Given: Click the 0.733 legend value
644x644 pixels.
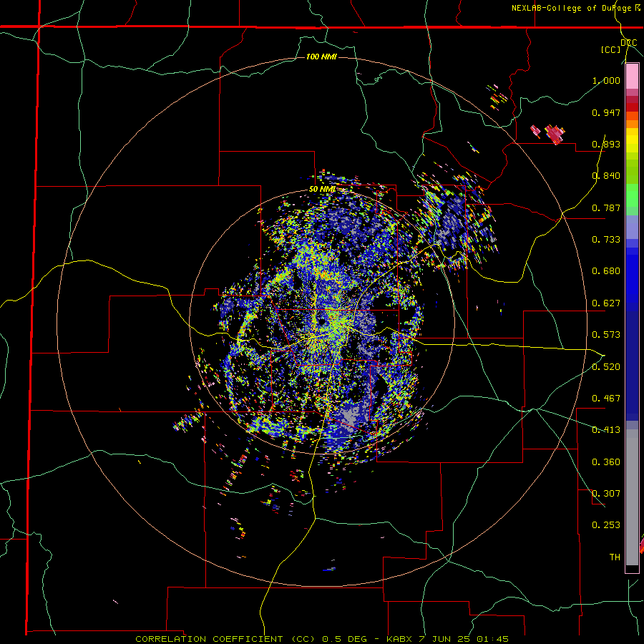Looking at the screenshot, I should pos(606,240).
